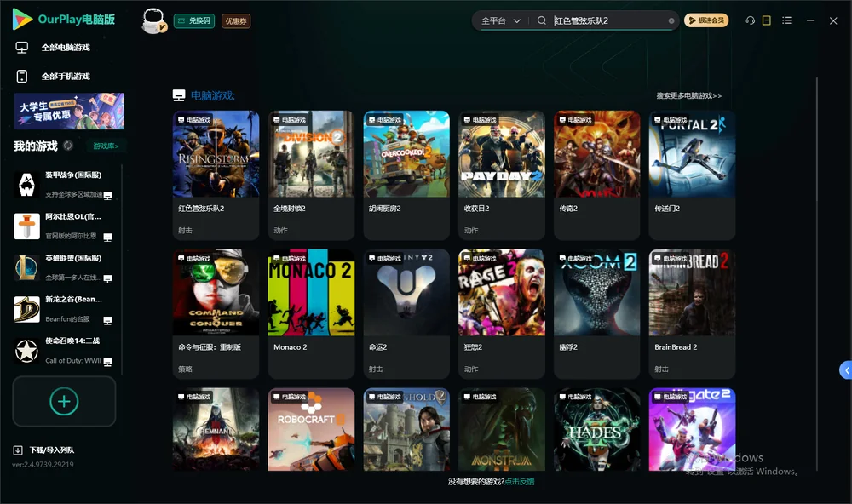
Task: Click the download queue icon
Action: 18,450
